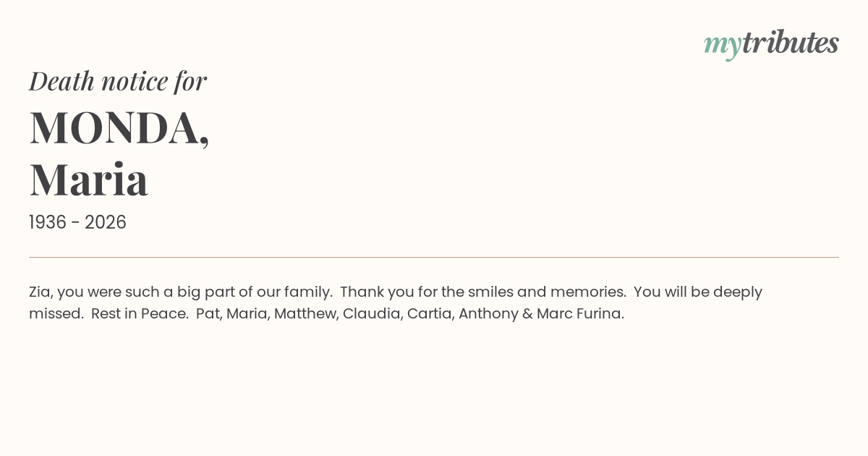Click the word "Zia" starting the message
Screen dimensions: 868x456
coord(40,292)
